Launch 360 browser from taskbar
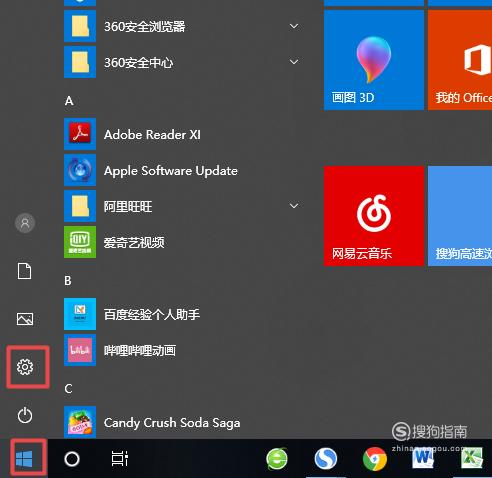Screen dimensions: 492x478 click(x=277, y=459)
